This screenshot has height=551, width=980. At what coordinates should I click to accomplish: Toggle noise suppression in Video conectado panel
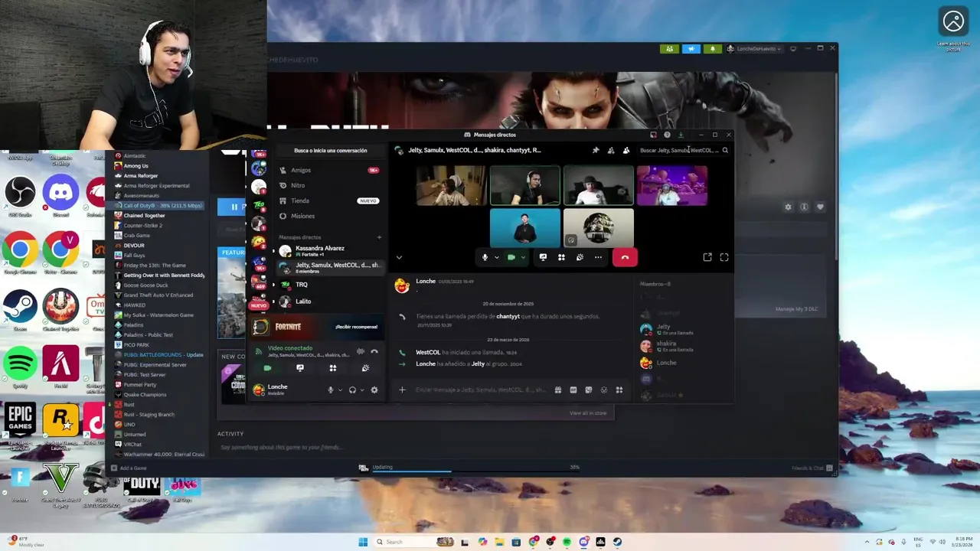coord(361,351)
